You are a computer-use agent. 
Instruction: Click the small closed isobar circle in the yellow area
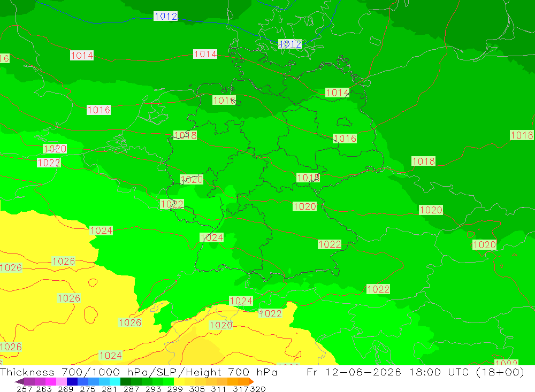pos(93,282)
